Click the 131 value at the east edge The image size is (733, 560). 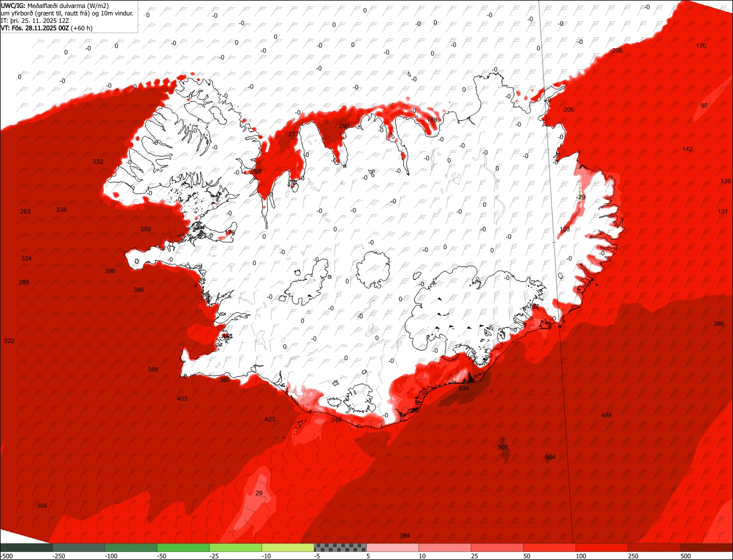click(x=723, y=211)
